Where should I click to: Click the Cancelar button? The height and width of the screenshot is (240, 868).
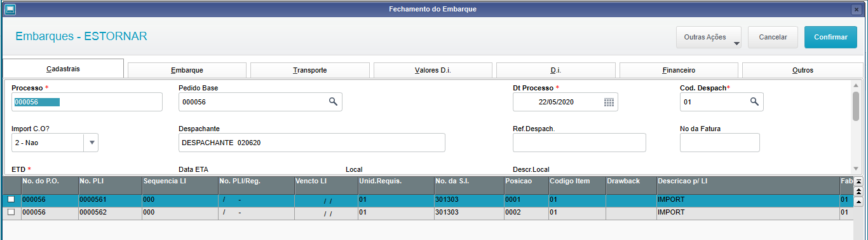[773, 38]
